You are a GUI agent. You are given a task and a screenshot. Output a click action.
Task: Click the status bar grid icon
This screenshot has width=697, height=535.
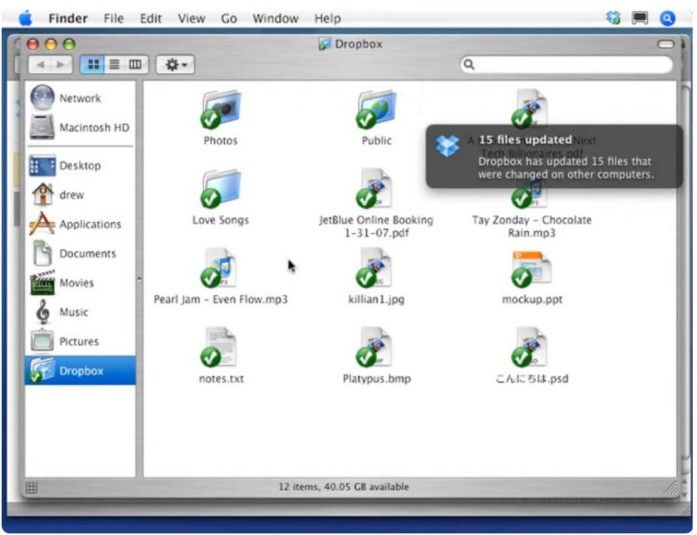pos(32,488)
